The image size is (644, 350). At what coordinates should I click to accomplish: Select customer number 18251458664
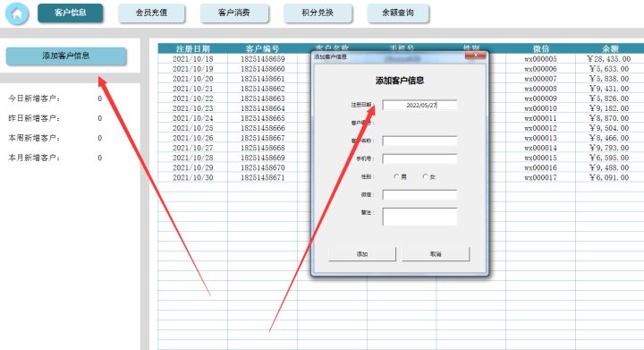point(262,108)
